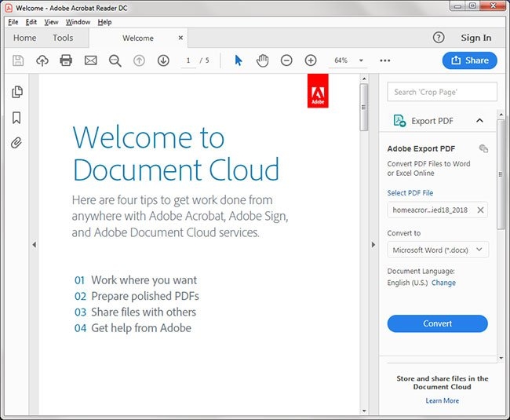Open the find text magnifier tool

115,60
